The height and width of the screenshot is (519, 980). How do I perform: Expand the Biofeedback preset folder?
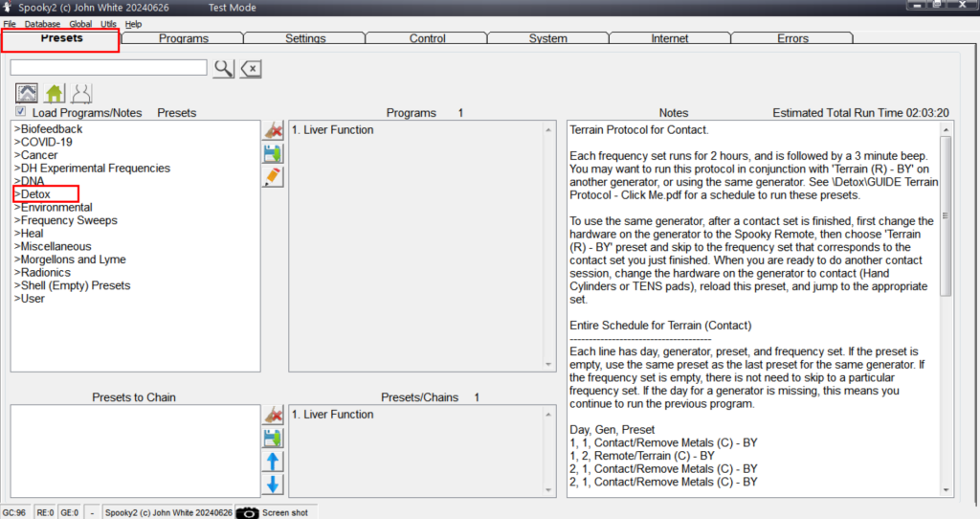[48, 129]
